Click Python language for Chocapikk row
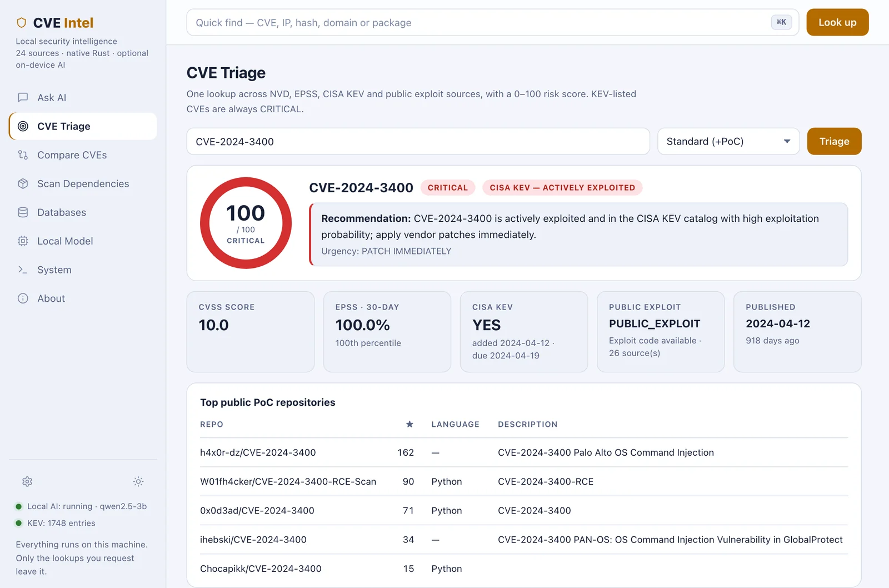This screenshot has height=588, width=889. tap(447, 569)
